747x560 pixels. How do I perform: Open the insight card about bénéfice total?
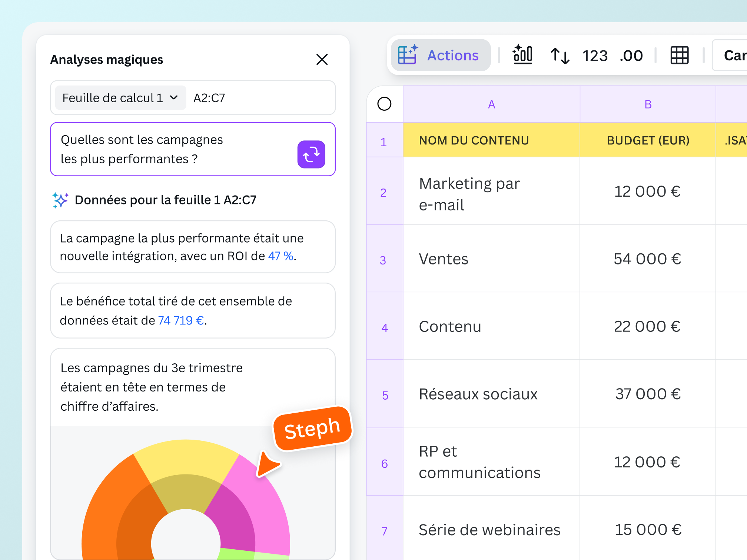pos(193,311)
